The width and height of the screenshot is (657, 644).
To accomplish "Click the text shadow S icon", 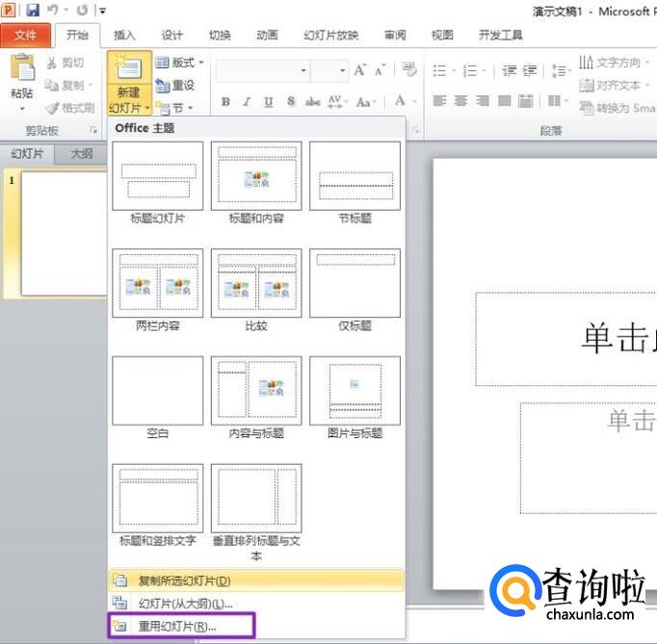I will [x=289, y=102].
